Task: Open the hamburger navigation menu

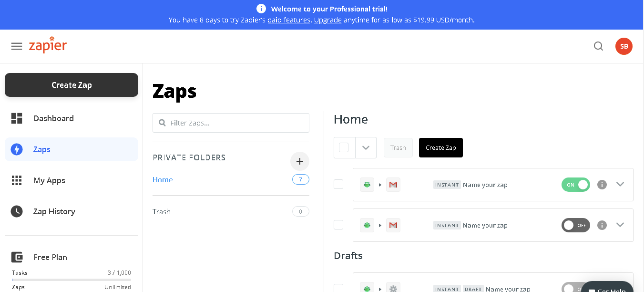Action: (17, 46)
